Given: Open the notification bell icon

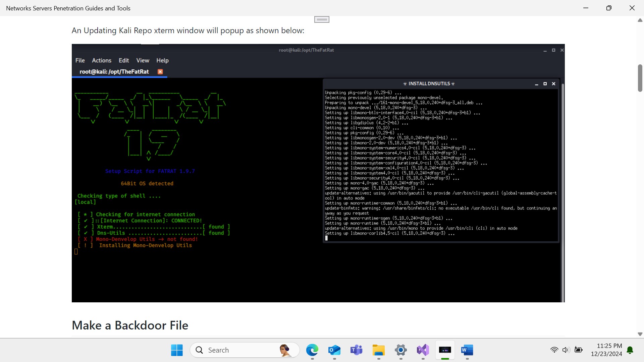Looking at the screenshot, I should (630, 350).
